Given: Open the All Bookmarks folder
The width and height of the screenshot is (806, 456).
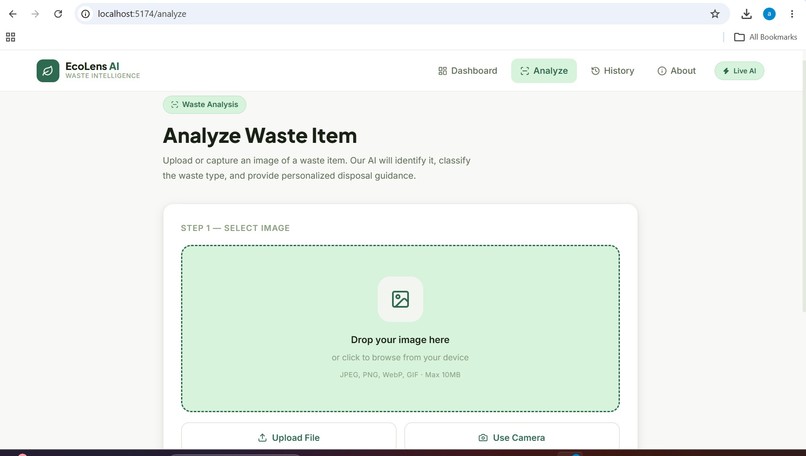Looking at the screenshot, I should [765, 37].
